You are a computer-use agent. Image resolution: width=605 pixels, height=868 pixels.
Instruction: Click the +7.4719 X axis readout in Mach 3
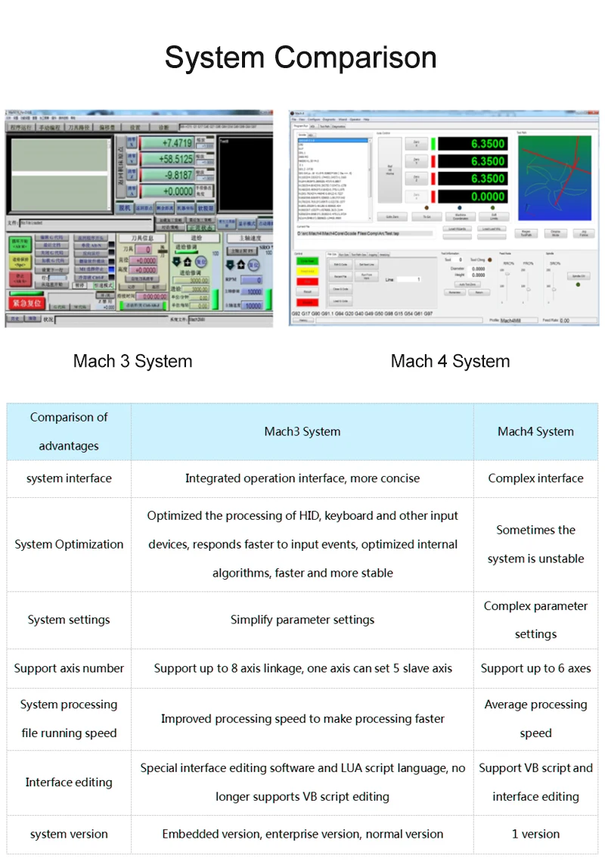(x=166, y=143)
